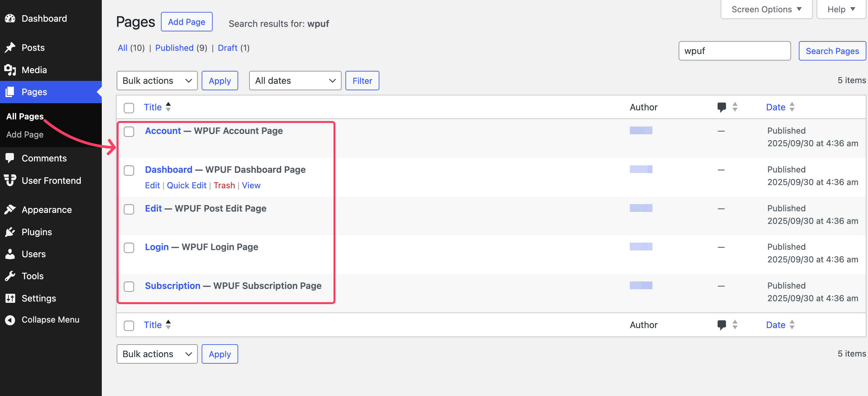868x396 pixels.
Task: Click the Collapse Menu arrow icon
Action: click(10, 319)
